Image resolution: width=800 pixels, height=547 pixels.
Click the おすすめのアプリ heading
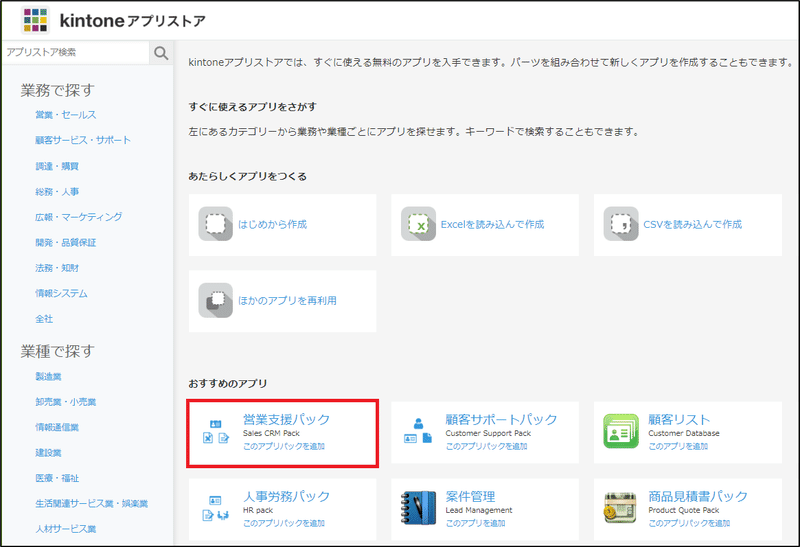point(228,383)
